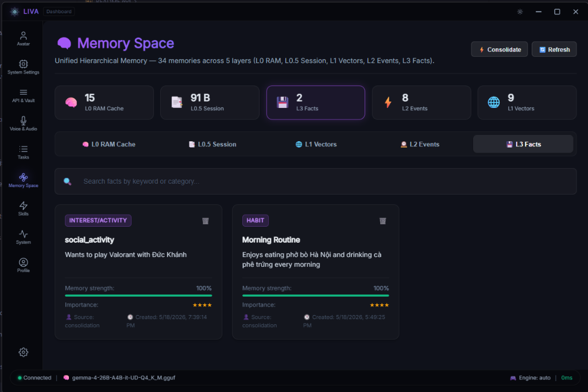
Task: Click the social_activity card title
Action: tap(89, 240)
